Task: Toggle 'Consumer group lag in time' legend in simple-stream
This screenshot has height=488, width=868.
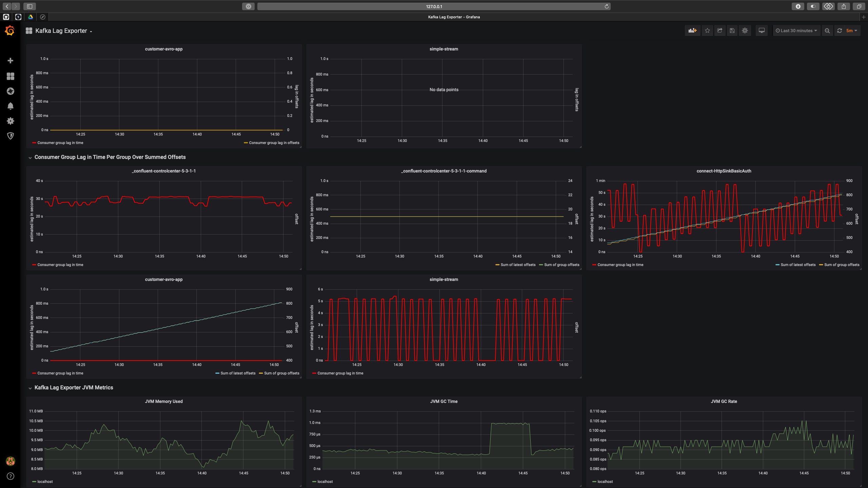Action: click(x=340, y=373)
